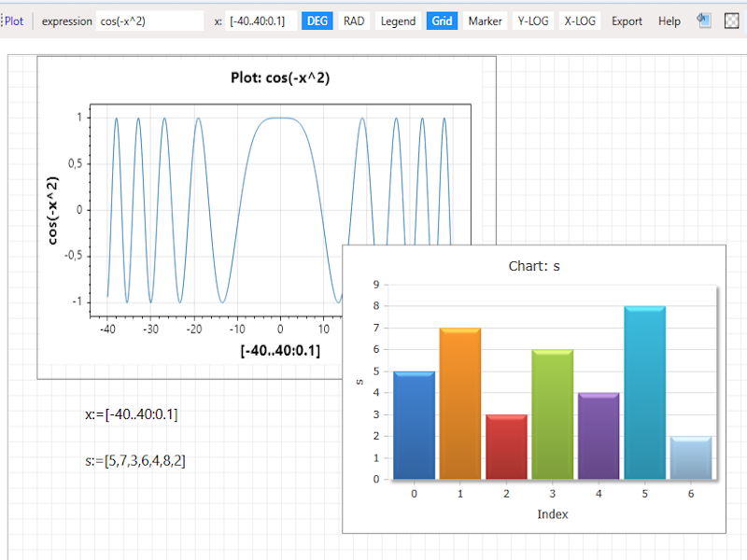Click the purple bar at index 4
This screenshot has width=747, height=560.
[599, 436]
